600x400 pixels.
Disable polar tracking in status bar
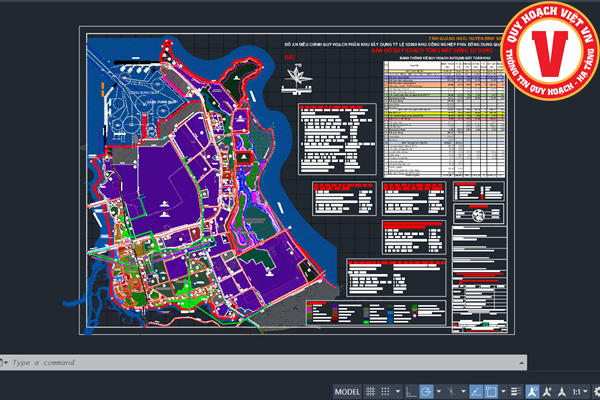coord(426,391)
